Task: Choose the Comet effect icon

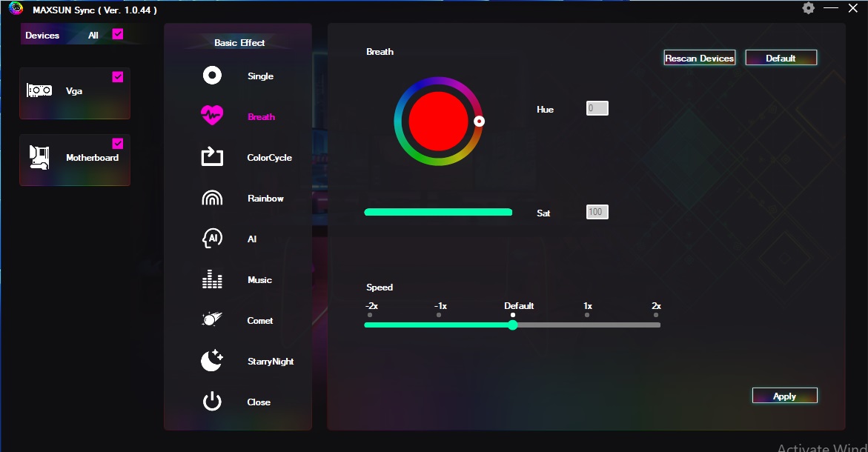Action: coord(212,319)
